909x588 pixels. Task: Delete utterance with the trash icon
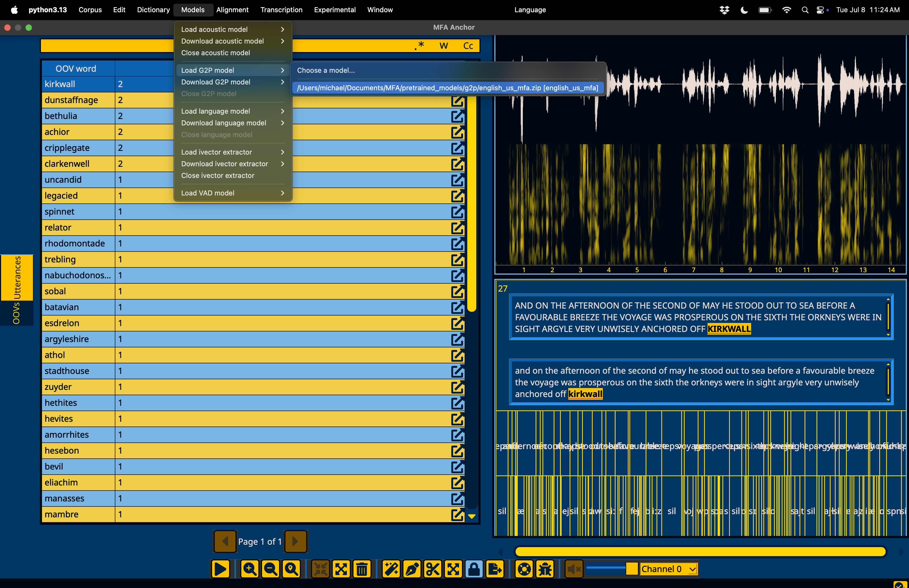362,569
